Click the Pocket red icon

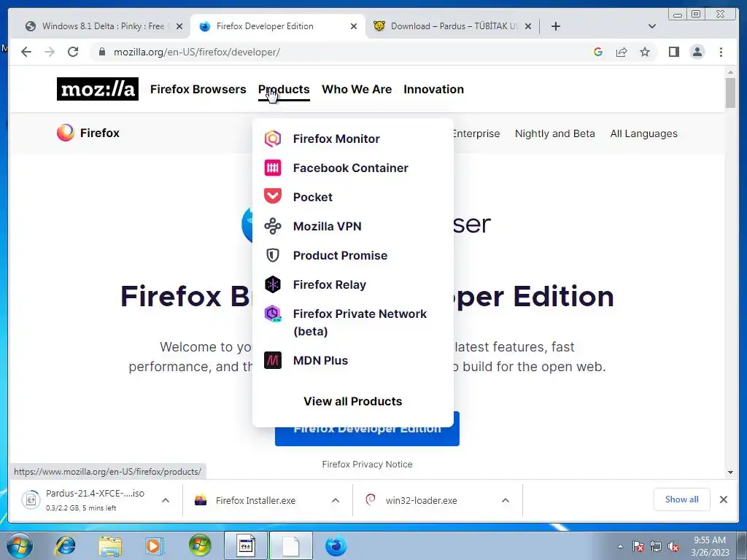click(273, 196)
